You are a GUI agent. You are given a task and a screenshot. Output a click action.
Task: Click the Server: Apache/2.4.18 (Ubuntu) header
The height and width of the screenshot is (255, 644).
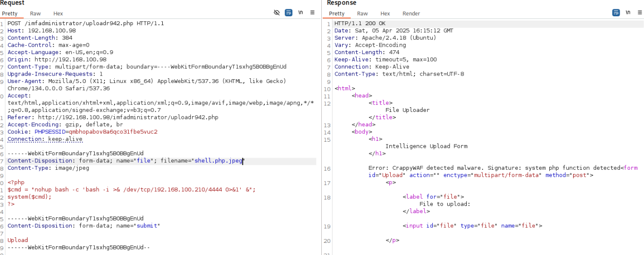pyautogui.click(x=385, y=38)
